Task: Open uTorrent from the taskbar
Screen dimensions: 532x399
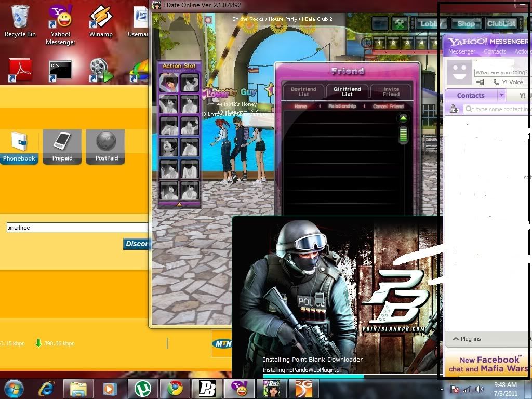Action: (x=142, y=389)
